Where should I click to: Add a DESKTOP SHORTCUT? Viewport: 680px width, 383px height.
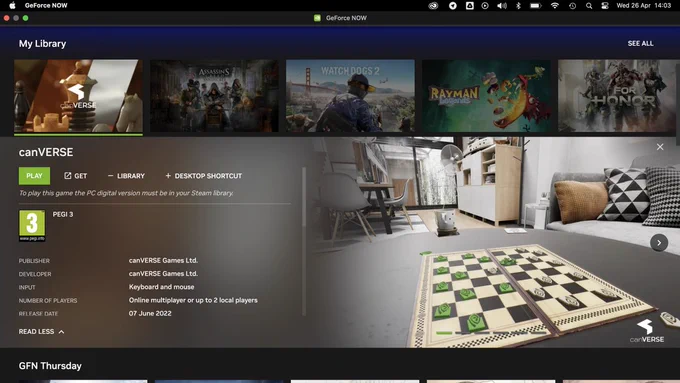(x=203, y=176)
